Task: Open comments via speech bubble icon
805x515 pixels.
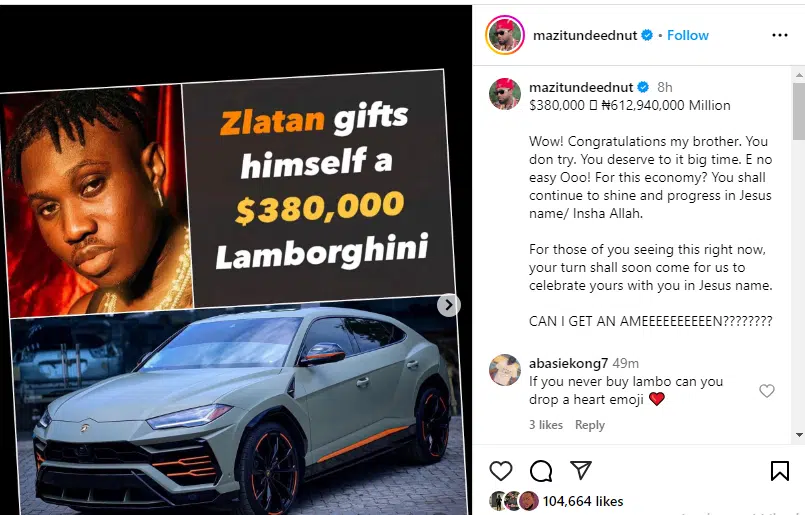Action: (x=541, y=471)
